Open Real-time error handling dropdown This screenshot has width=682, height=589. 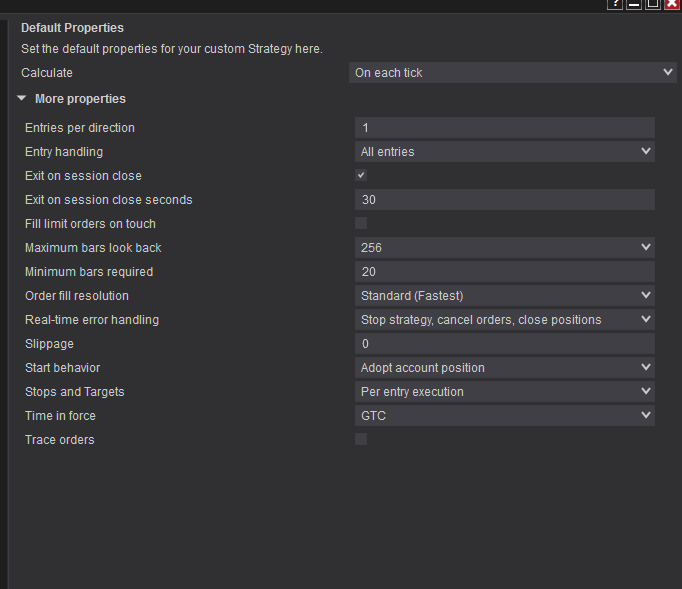(505, 320)
